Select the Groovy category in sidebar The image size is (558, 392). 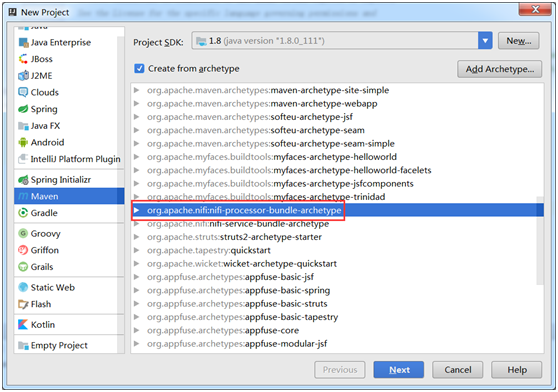(69, 233)
